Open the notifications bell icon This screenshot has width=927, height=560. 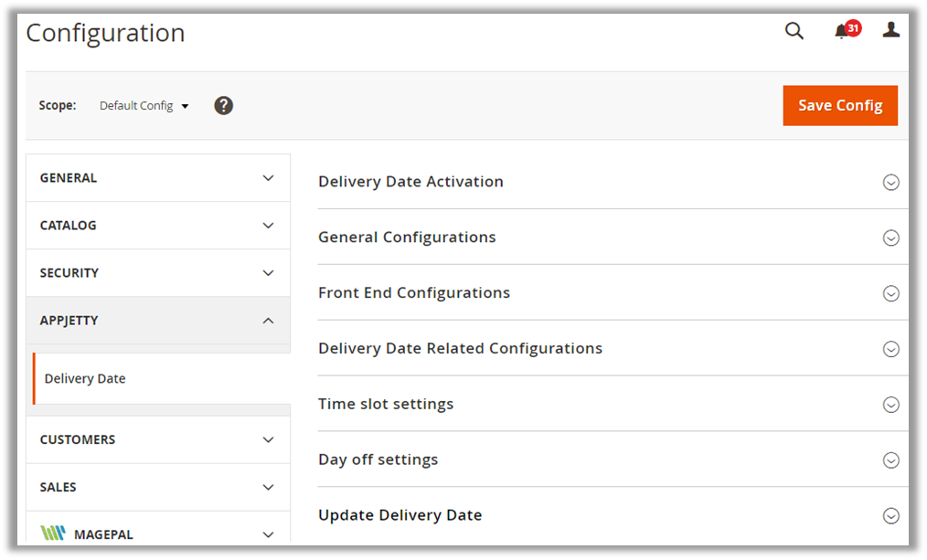coord(842,32)
